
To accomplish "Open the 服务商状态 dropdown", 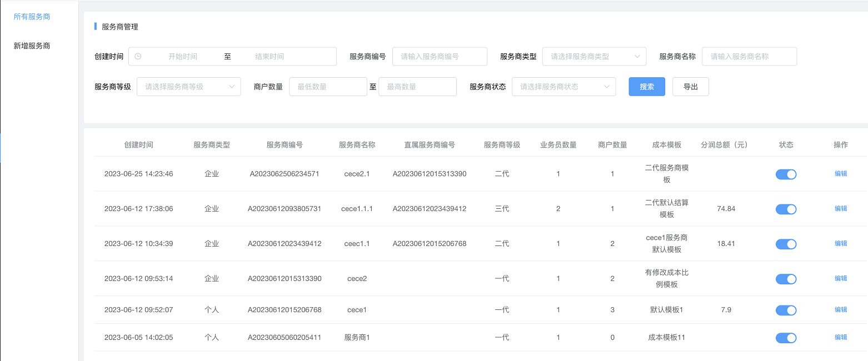I will (x=563, y=87).
